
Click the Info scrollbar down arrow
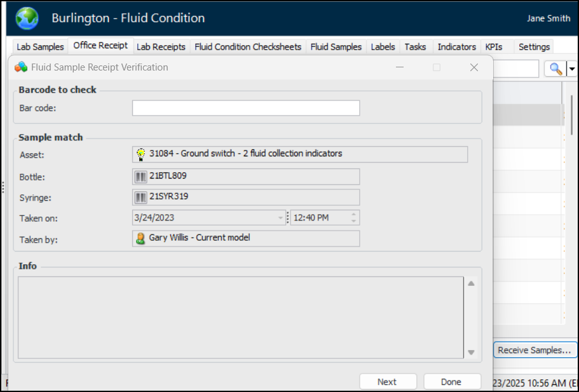click(x=471, y=352)
